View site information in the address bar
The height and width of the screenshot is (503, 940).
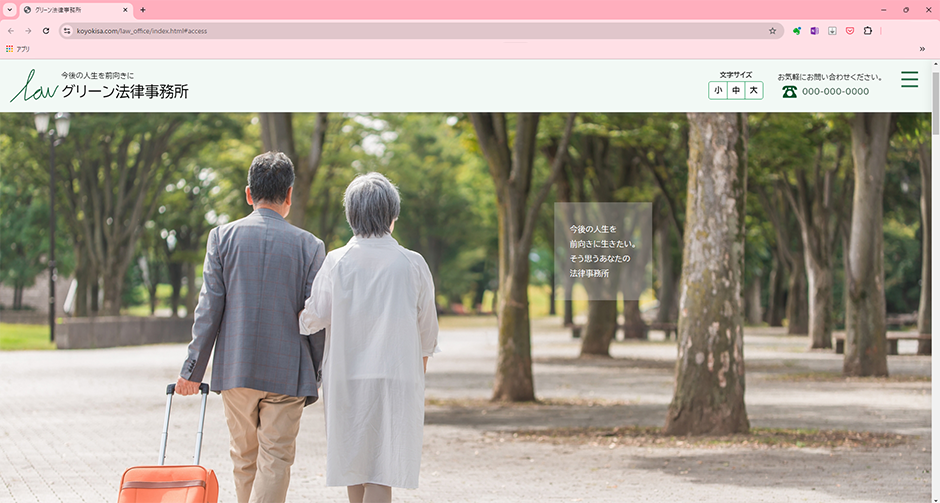[67, 31]
